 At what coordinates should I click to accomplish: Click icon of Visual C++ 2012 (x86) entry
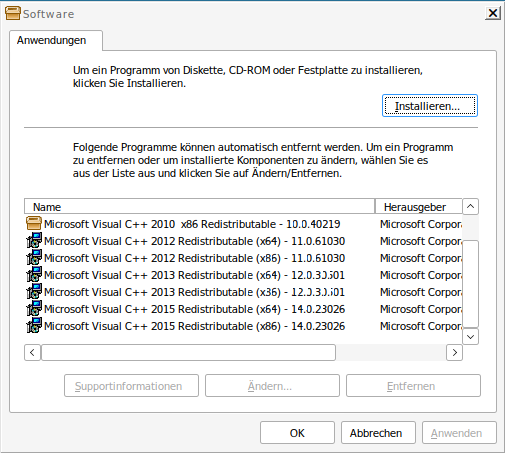pos(34,258)
